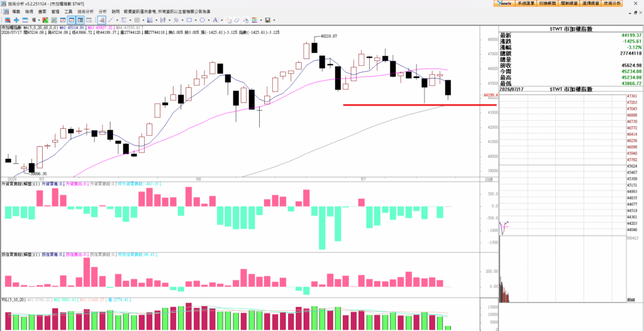Click the blue panel layout toolbar icon
Screen dimensions: 644x331
pyautogui.click(x=25, y=20)
